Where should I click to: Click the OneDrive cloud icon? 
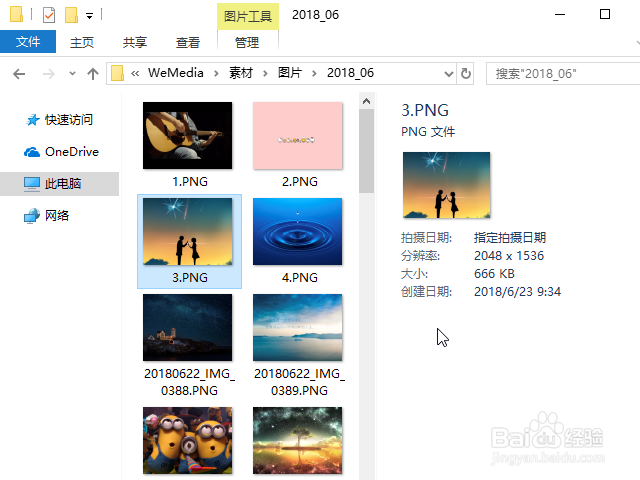click(32, 152)
